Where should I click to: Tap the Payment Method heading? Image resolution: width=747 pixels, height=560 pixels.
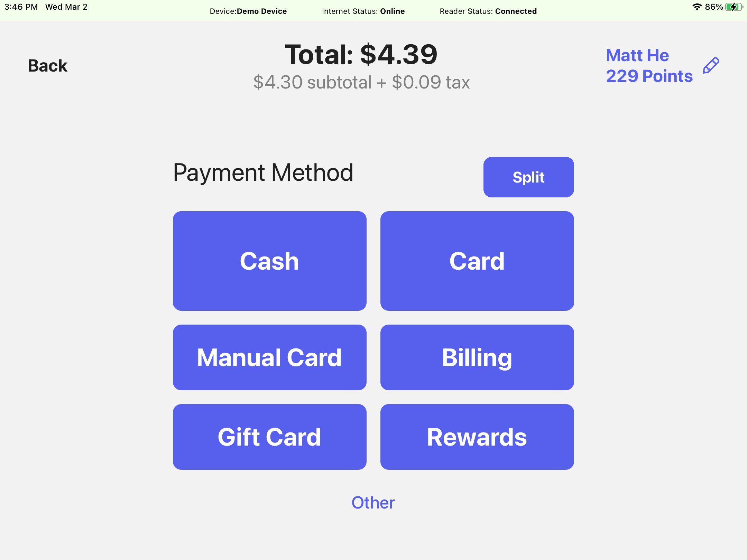click(263, 172)
